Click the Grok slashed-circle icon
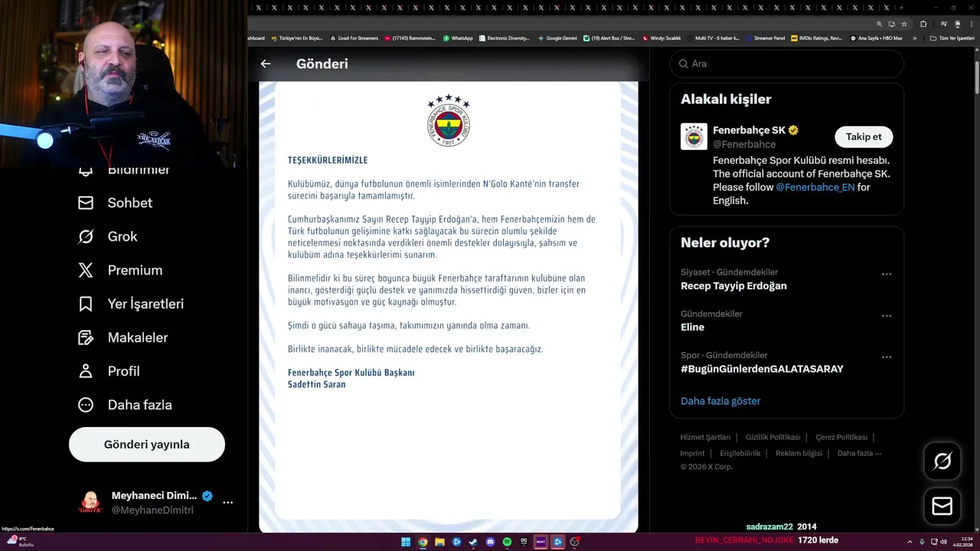 point(86,236)
